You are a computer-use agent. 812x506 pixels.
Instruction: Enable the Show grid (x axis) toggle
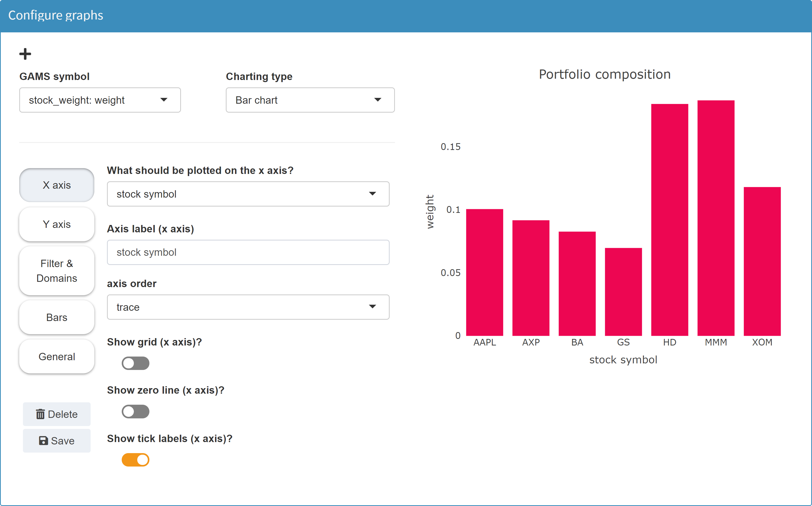coord(135,363)
